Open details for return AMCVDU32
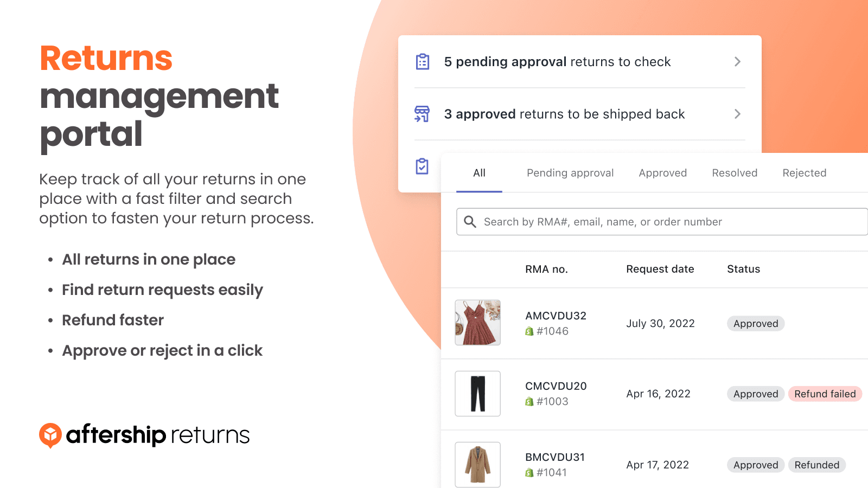The height and width of the screenshot is (488, 868). tap(556, 316)
